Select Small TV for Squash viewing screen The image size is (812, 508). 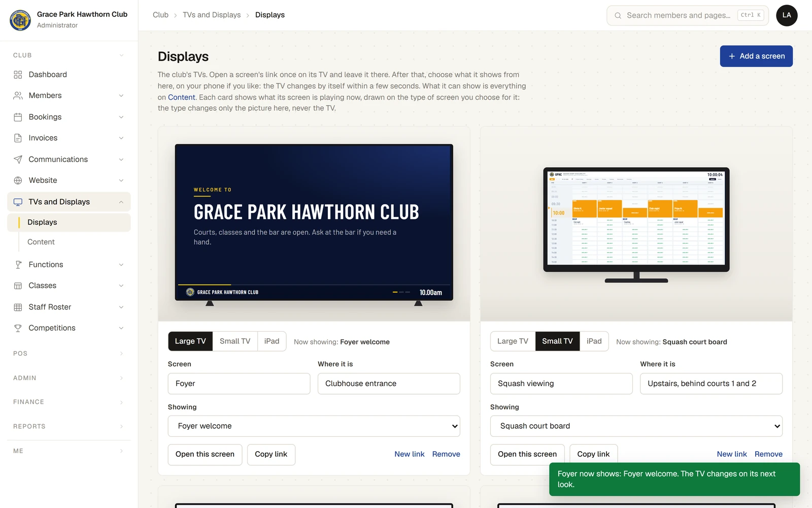point(557,341)
